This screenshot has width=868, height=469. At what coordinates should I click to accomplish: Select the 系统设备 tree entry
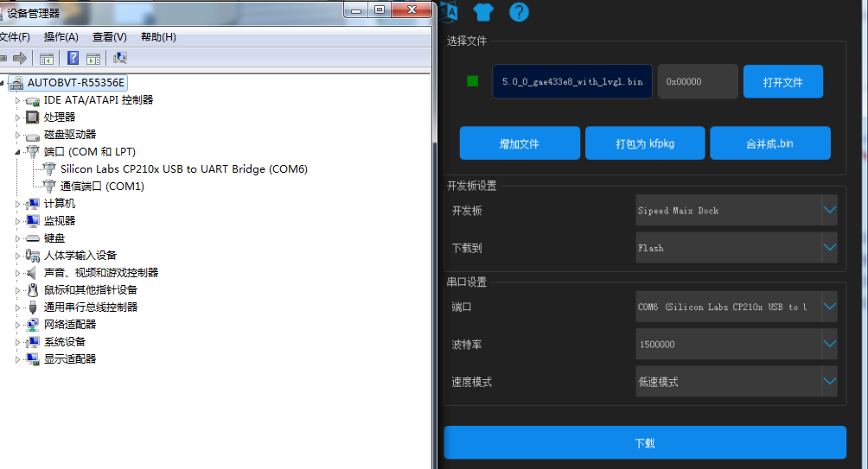click(x=65, y=342)
